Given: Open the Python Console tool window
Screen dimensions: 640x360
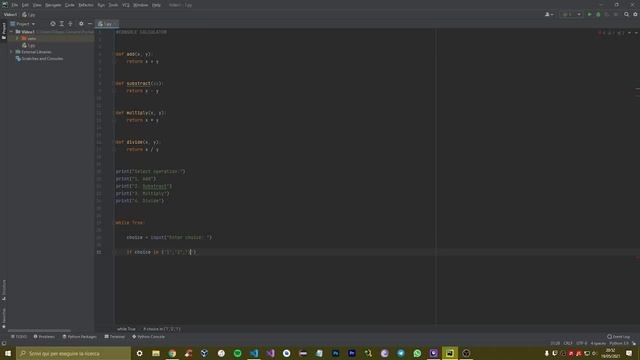Looking at the screenshot, I should click(x=148, y=336).
